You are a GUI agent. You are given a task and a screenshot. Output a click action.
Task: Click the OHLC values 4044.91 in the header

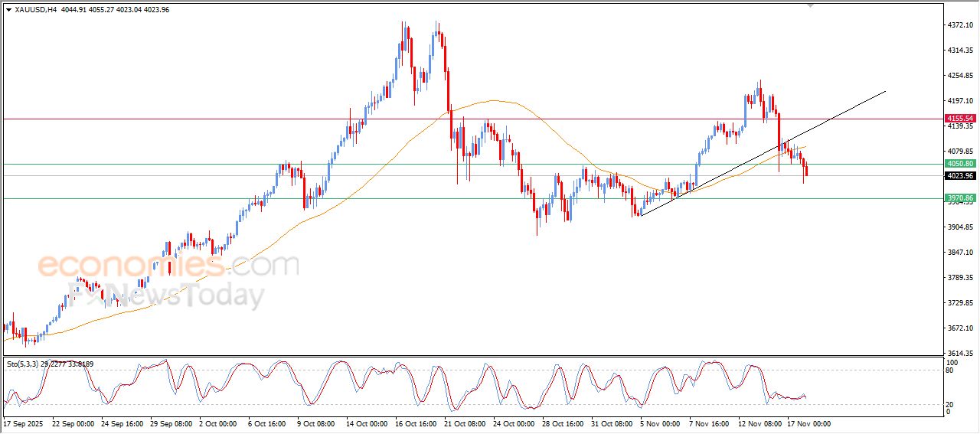coord(75,10)
